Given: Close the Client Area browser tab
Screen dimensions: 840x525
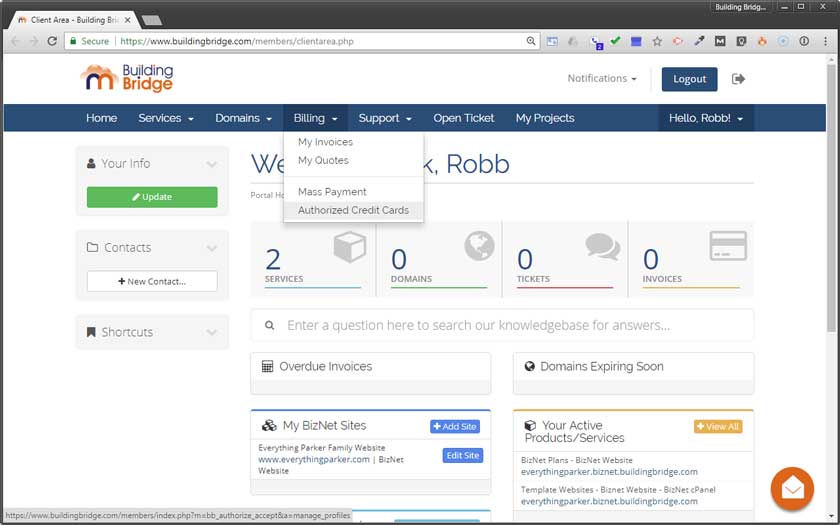Looking at the screenshot, I should tap(128, 20).
